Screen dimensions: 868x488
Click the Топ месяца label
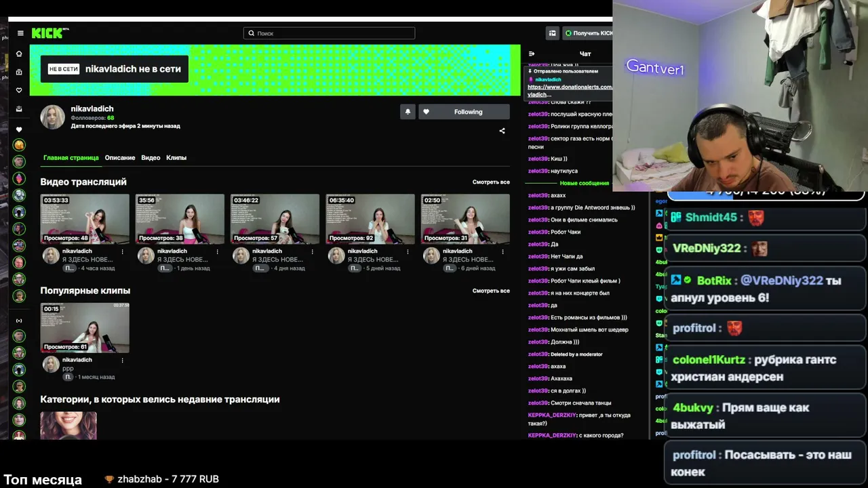click(x=43, y=480)
